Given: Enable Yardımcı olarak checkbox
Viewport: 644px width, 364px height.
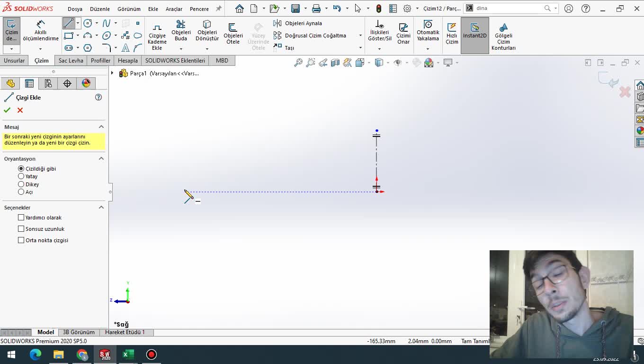Looking at the screenshot, I should tap(21, 218).
